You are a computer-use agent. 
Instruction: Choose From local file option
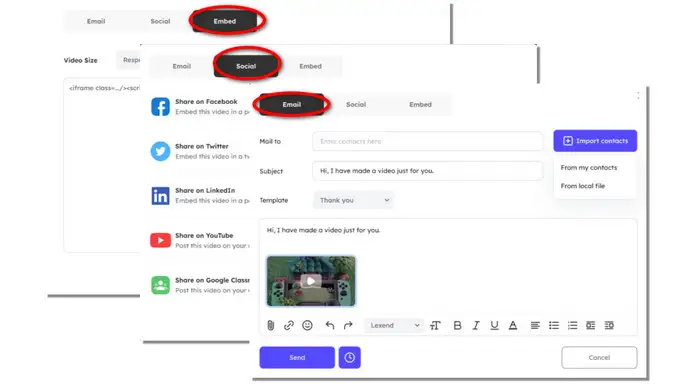click(x=583, y=186)
